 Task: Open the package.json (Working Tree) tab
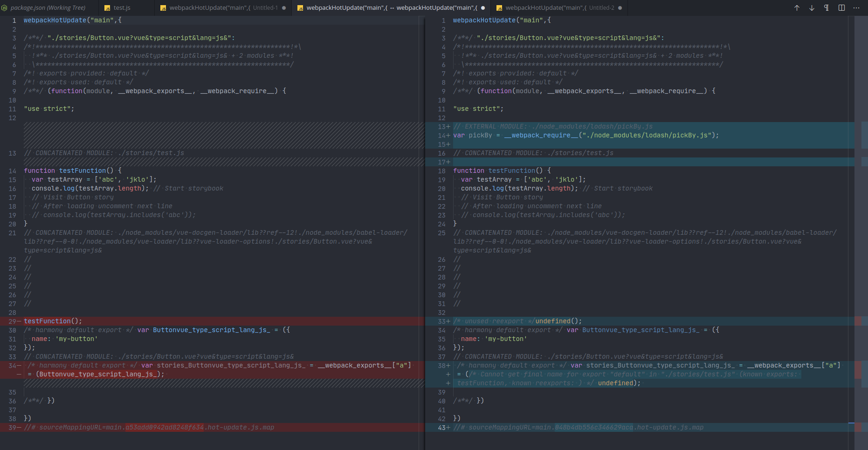(47, 7)
